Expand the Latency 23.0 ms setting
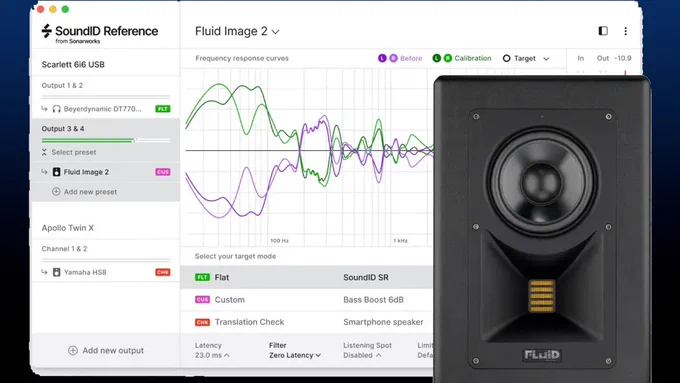680x383 pixels. pos(212,355)
